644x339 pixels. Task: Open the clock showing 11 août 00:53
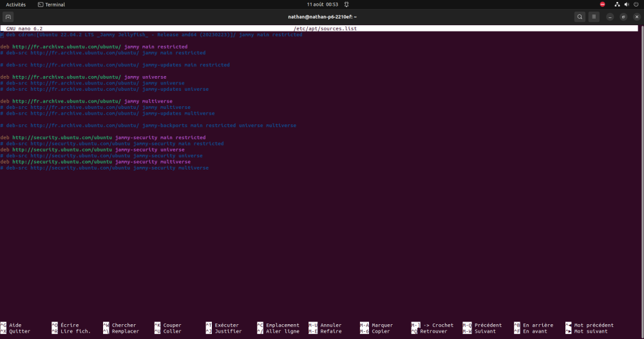(x=322, y=5)
